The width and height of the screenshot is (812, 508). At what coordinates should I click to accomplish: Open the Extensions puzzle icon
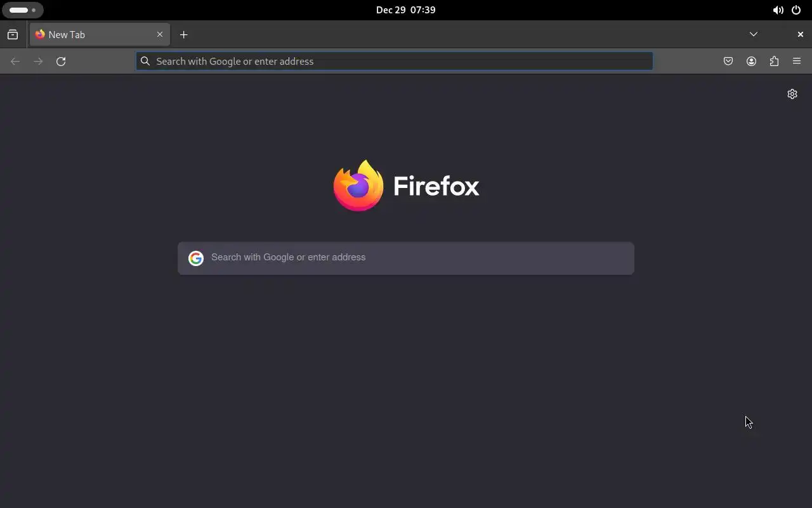pyautogui.click(x=774, y=61)
